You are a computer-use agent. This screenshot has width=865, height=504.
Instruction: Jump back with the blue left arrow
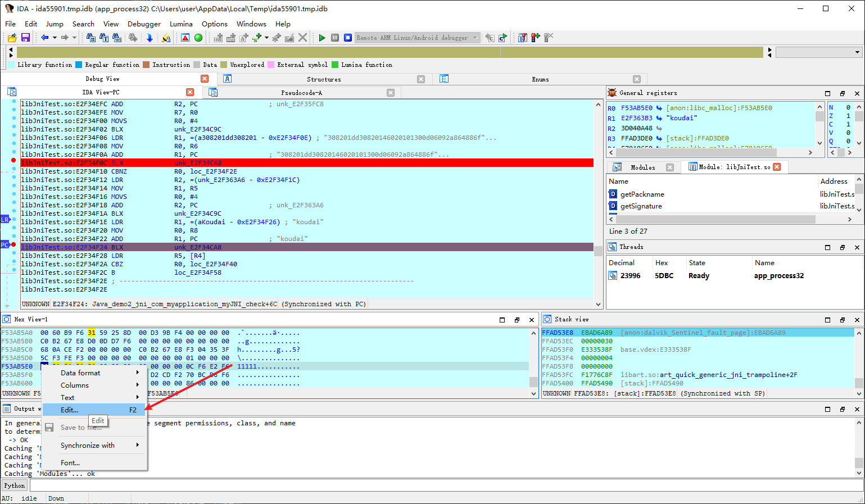coord(45,38)
